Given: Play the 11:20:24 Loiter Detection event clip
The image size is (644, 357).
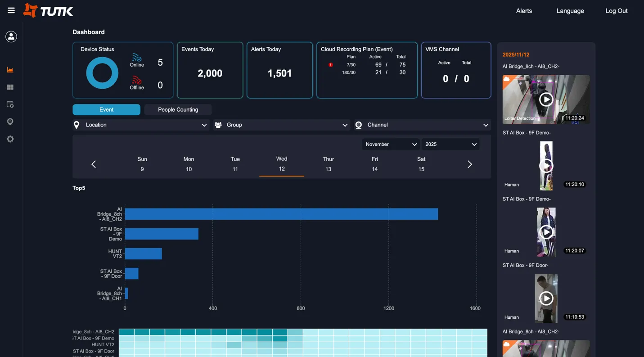Looking at the screenshot, I should point(546,99).
